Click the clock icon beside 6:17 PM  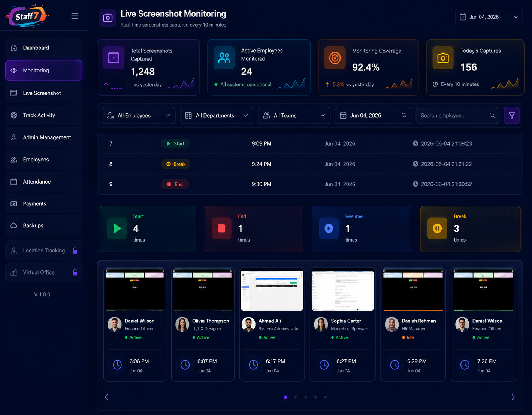[x=253, y=365]
